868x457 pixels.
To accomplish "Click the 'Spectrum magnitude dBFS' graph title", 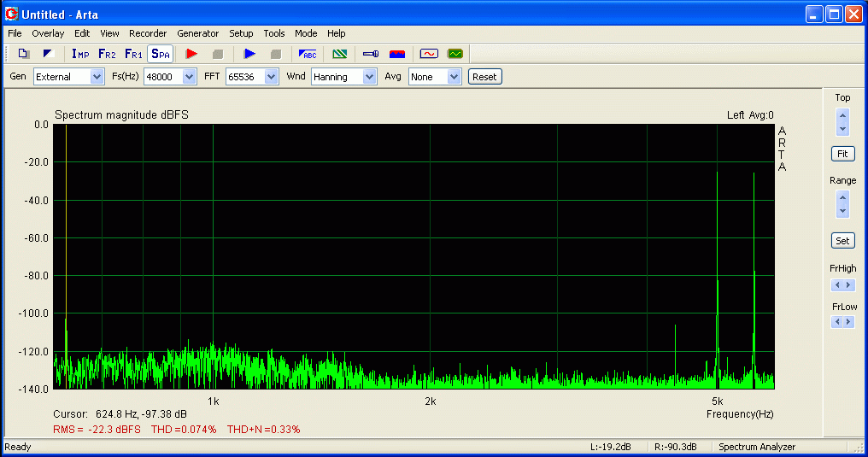I will click(122, 115).
